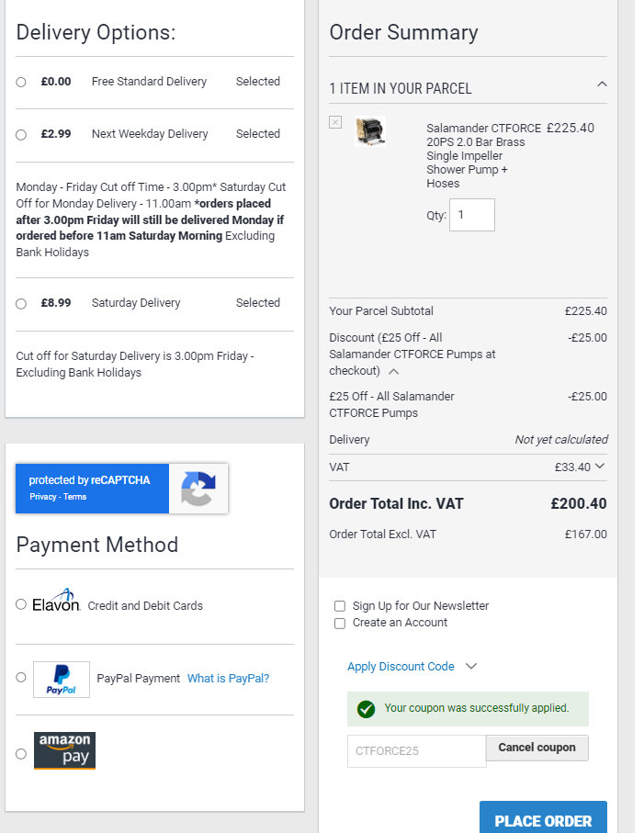Select Free Standard Delivery radio button
Screen dimensions: 644x833
(21, 82)
